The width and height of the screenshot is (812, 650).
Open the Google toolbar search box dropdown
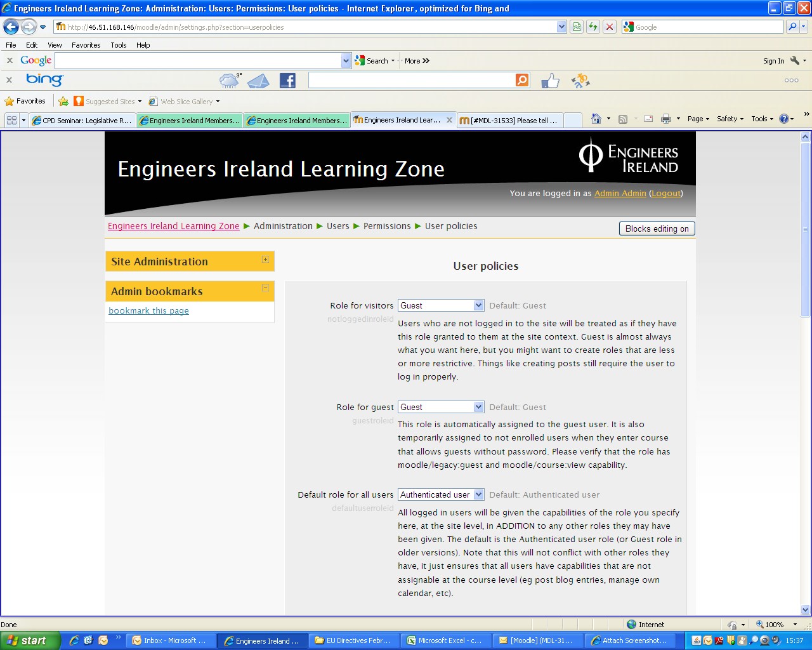(x=346, y=61)
